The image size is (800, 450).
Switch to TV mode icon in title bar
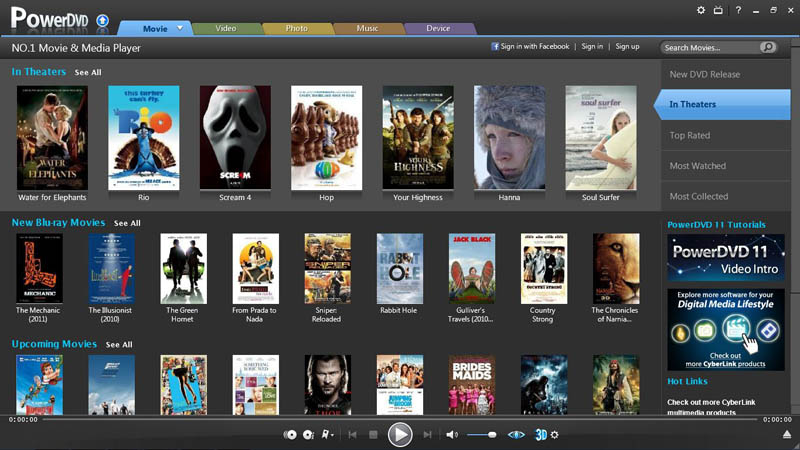click(718, 10)
